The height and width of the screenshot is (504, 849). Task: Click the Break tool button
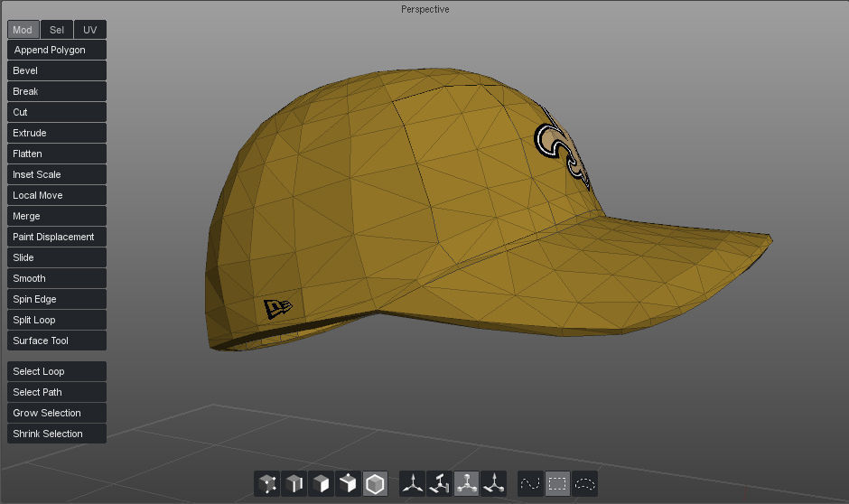[57, 91]
